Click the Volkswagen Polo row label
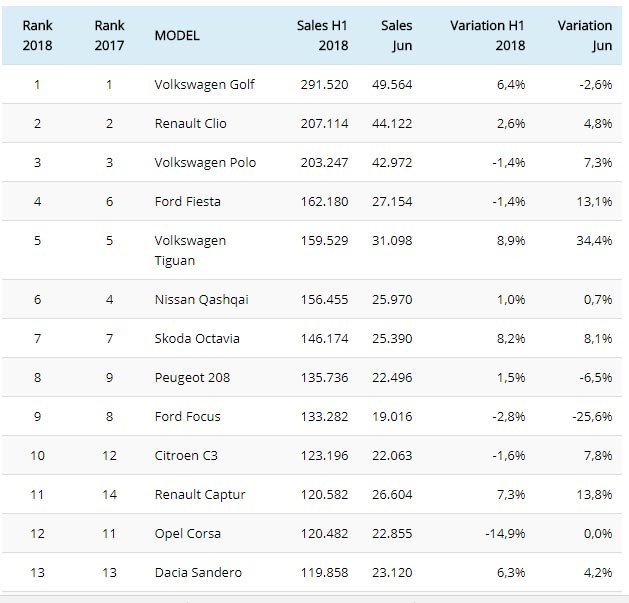The height and width of the screenshot is (603, 629). (205, 163)
